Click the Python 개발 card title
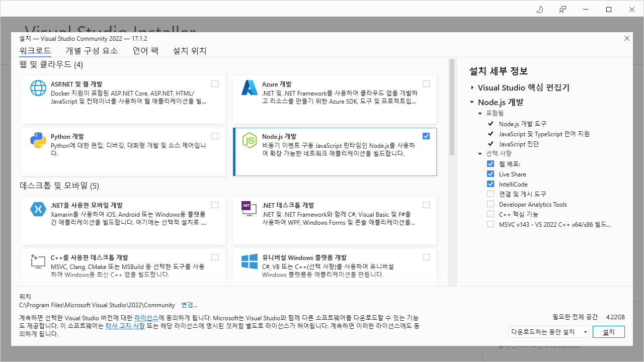The height and width of the screenshot is (362, 644). [67, 136]
